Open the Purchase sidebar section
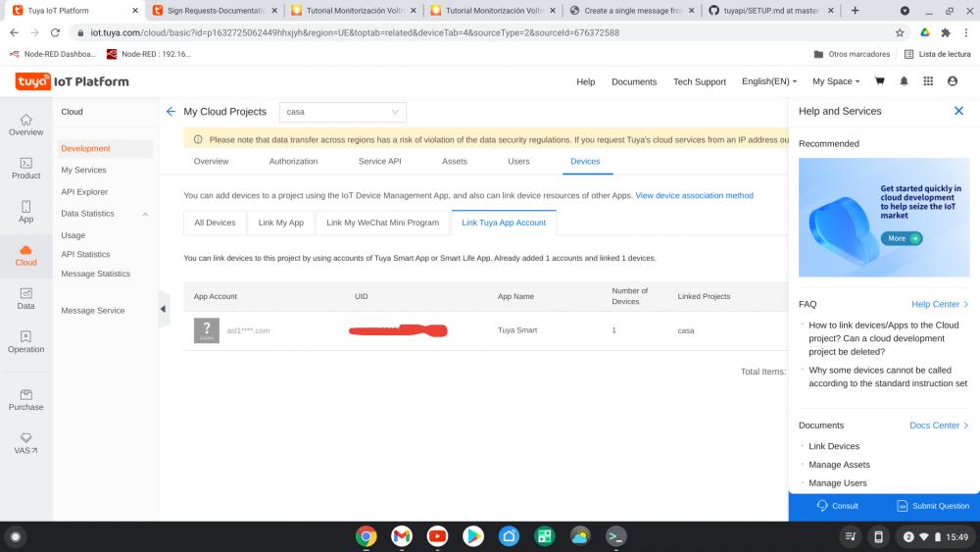This screenshot has width=980, height=552. click(x=25, y=400)
